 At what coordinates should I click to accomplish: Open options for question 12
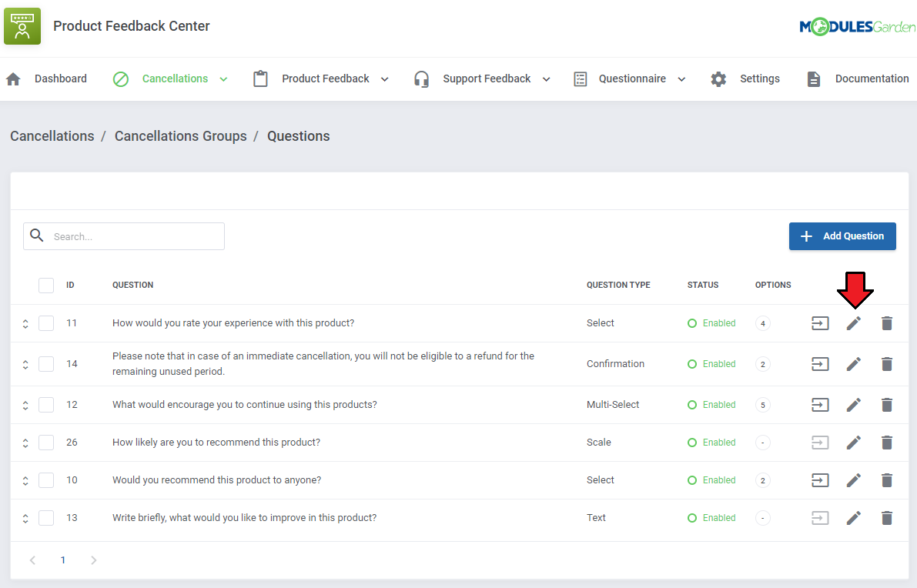[820, 405]
